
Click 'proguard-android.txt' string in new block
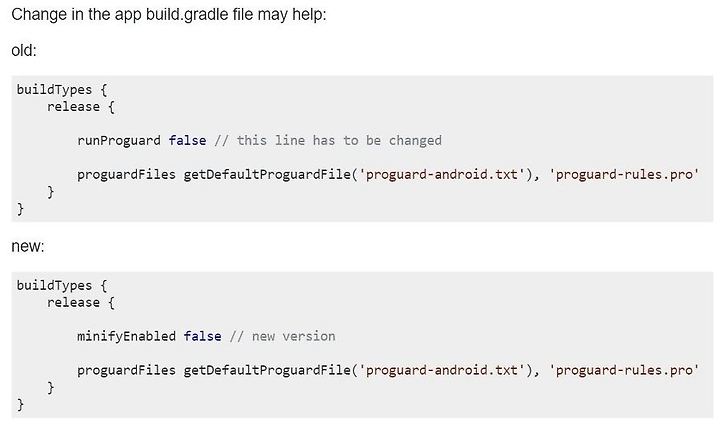point(442,370)
